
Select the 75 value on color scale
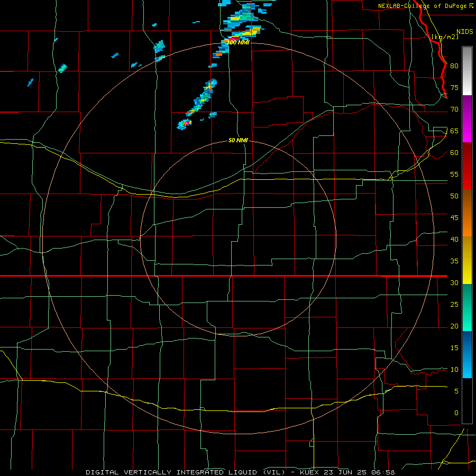pyautogui.click(x=454, y=88)
